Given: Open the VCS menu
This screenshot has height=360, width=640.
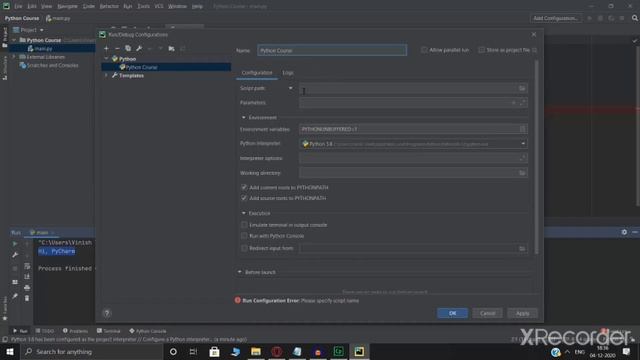Looking at the screenshot, I should tap(159, 7).
